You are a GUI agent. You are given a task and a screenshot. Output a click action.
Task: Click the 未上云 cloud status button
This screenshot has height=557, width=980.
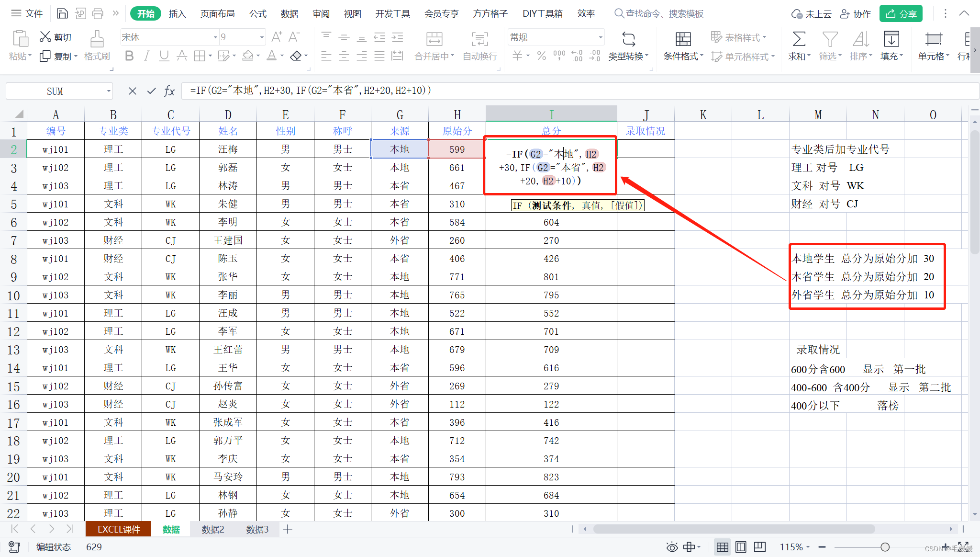tap(812, 14)
